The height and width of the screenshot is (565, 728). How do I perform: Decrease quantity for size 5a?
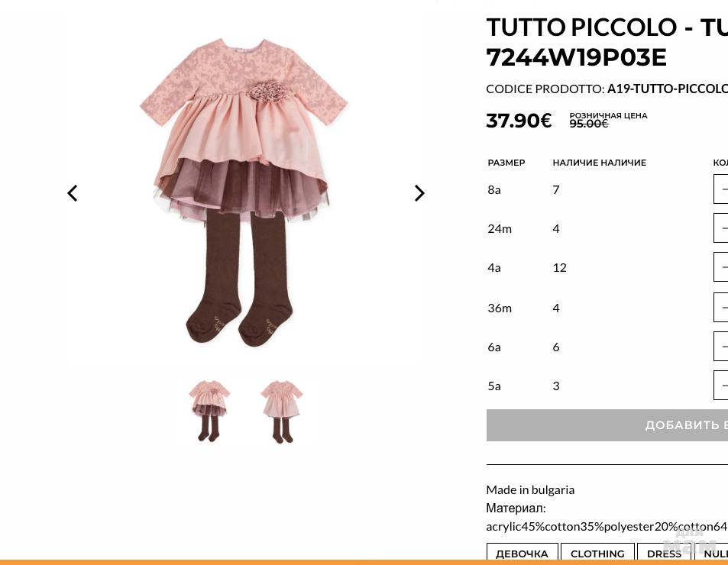721,386
